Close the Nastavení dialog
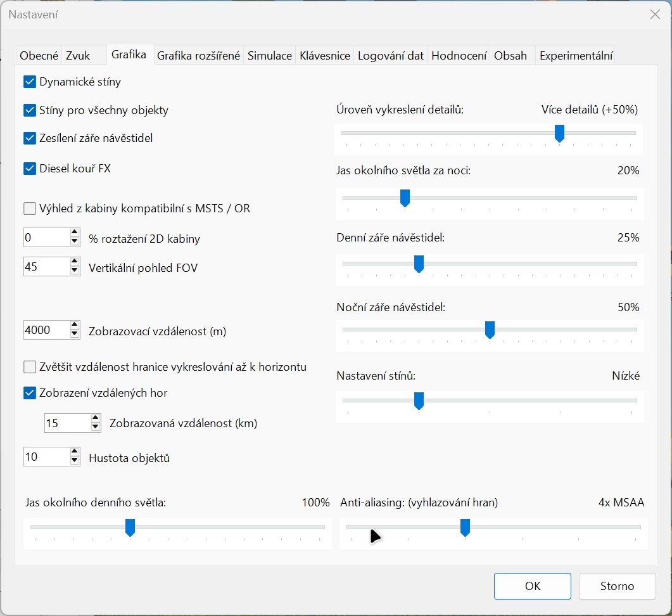This screenshot has height=616, width=672. tap(655, 15)
